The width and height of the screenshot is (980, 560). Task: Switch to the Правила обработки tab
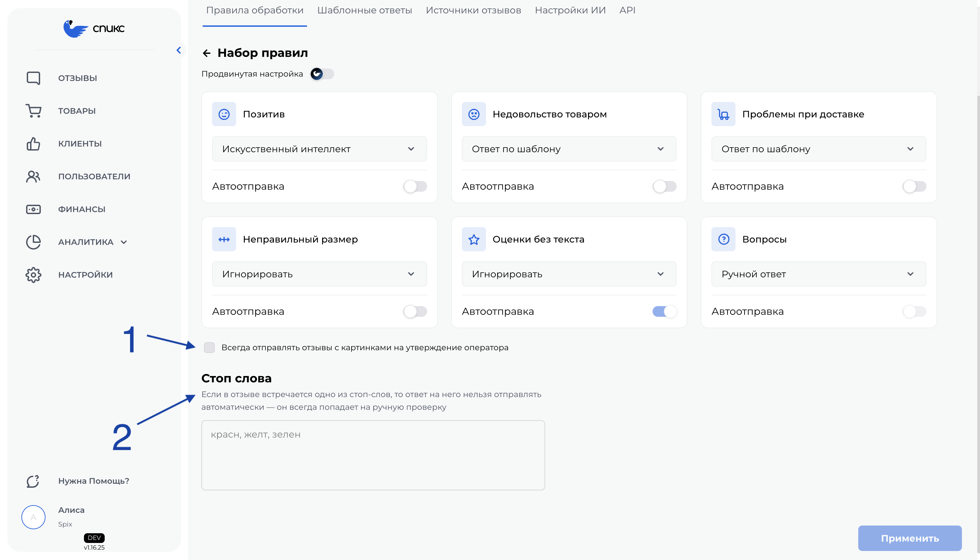tap(255, 10)
